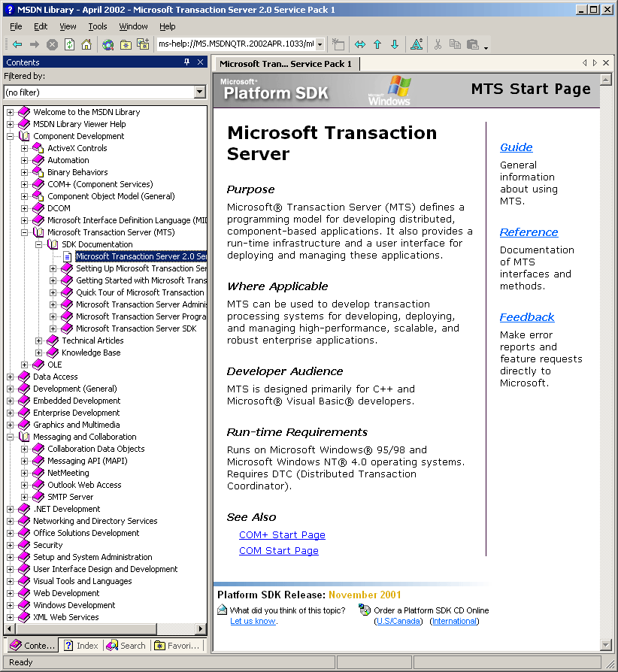618x672 pixels.
Task: Follow the COM+ Start Page link
Action: [x=282, y=535]
